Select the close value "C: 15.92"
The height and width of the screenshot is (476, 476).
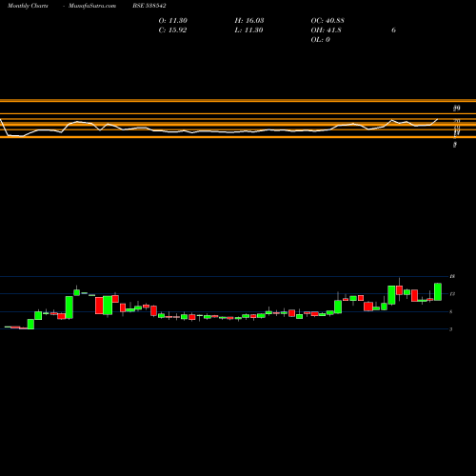tap(172, 30)
